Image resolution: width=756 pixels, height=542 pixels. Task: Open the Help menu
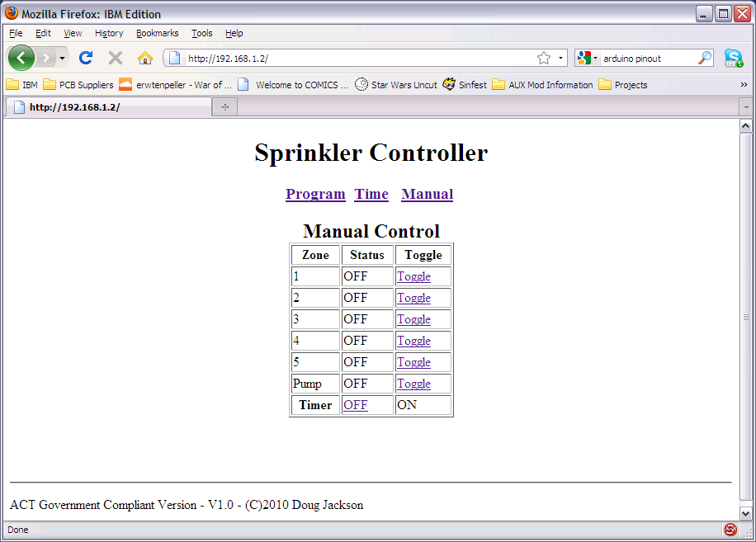point(234,33)
